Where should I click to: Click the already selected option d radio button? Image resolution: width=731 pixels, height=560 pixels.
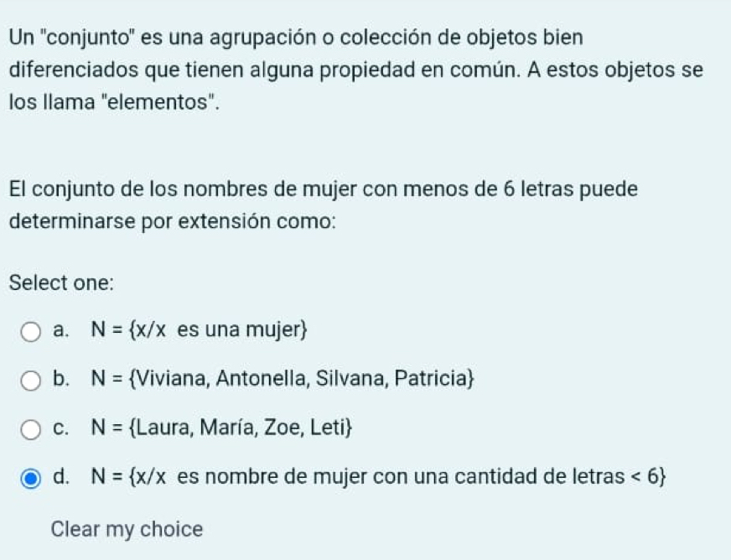tap(31, 478)
